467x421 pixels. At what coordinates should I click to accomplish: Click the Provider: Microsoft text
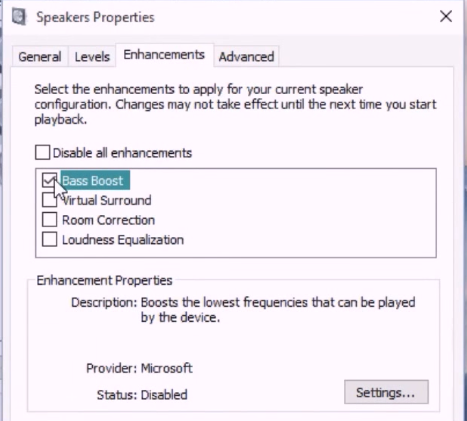[139, 368]
